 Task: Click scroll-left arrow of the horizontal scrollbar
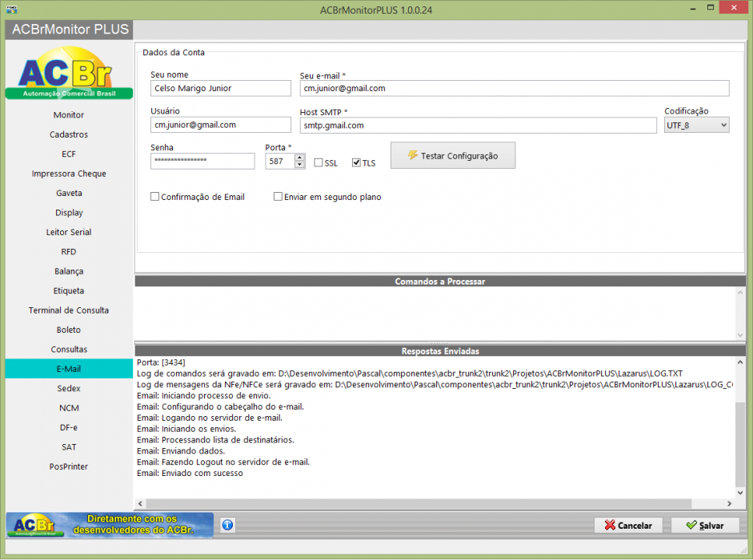coord(140,504)
